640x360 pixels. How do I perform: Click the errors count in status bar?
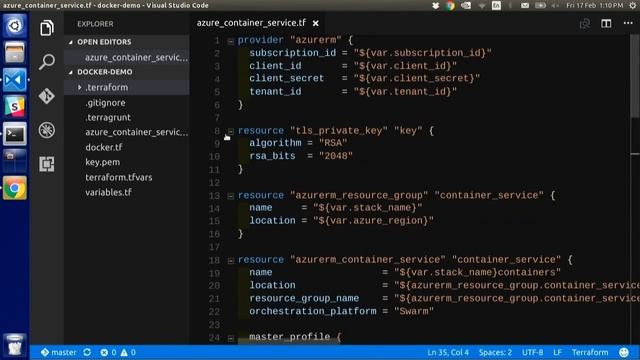[x=109, y=352]
